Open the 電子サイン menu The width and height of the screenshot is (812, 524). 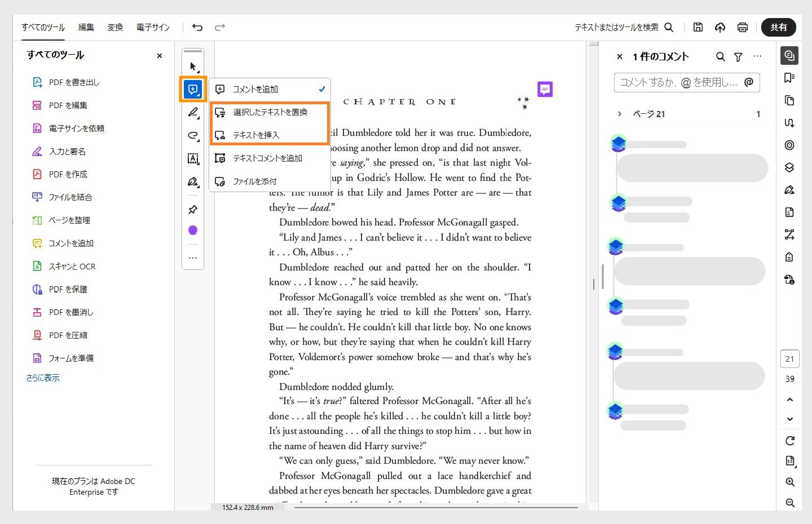click(153, 27)
